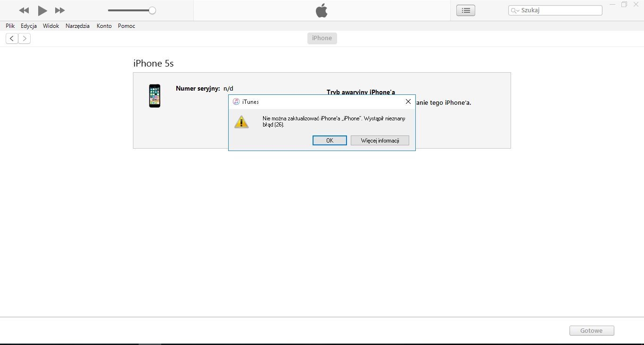The width and height of the screenshot is (644, 345).
Task: Open the Plik menu
Action: tap(10, 26)
